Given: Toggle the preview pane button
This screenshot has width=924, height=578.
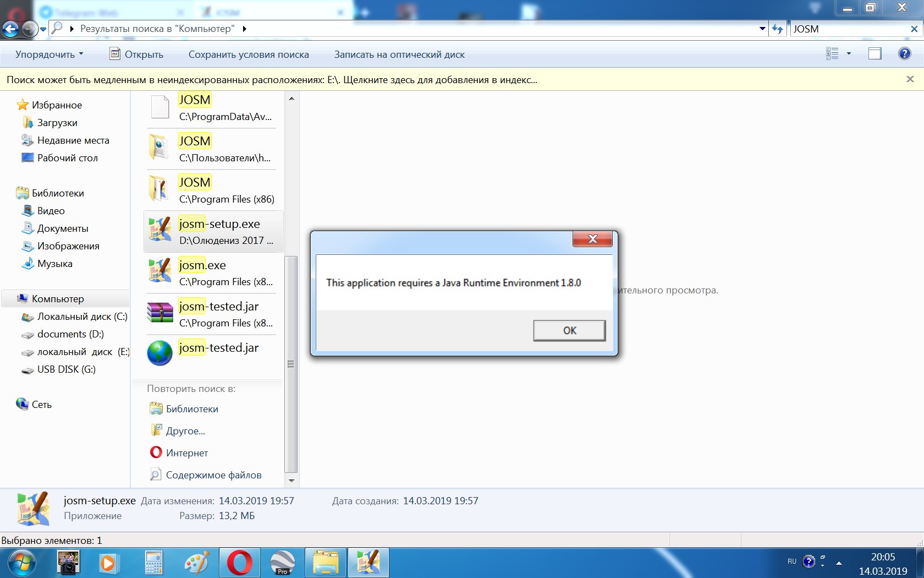Looking at the screenshot, I should pos(875,54).
